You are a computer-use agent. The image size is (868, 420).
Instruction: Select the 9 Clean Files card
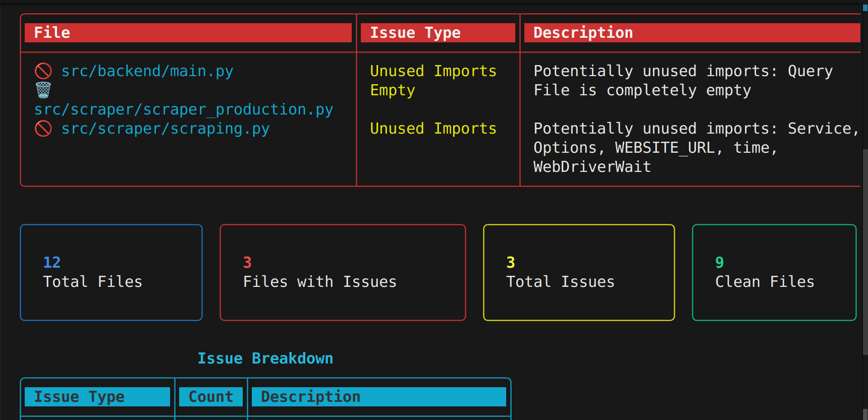coord(774,272)
